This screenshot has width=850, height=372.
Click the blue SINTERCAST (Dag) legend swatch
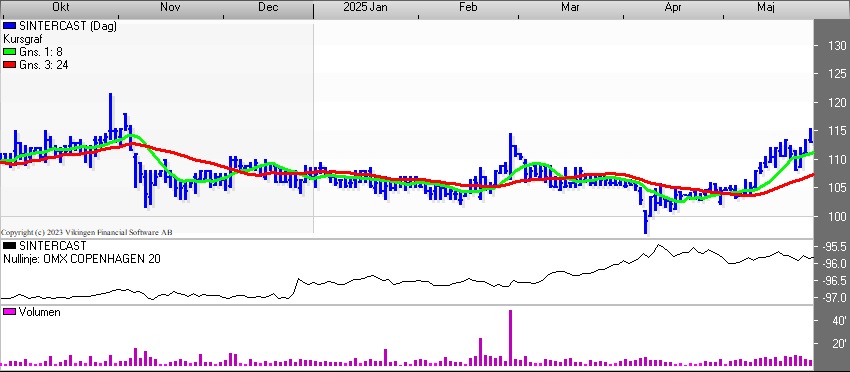pyautogui.click(x=10, y=26)
